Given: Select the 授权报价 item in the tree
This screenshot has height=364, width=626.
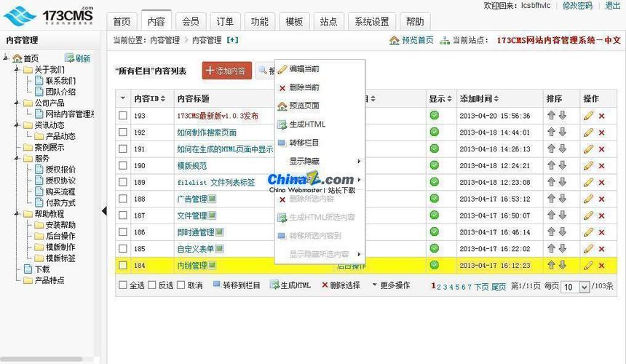Looking at the screenshot, I should [60, 170].
